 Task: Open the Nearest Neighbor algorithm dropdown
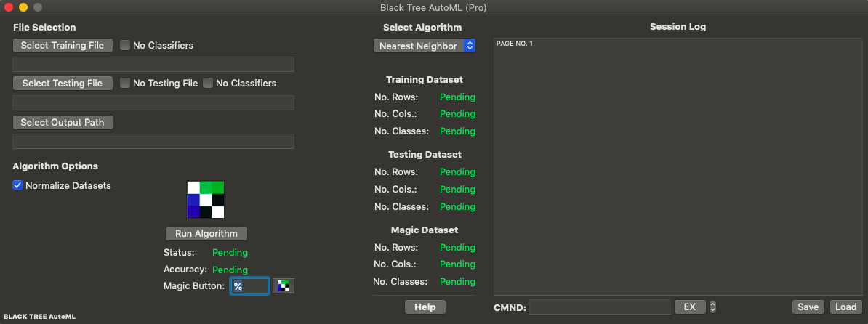[425, 46]
